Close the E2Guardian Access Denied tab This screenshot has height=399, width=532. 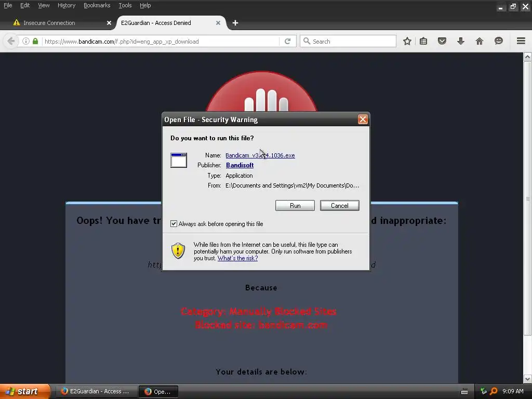(x=218, y=23)
